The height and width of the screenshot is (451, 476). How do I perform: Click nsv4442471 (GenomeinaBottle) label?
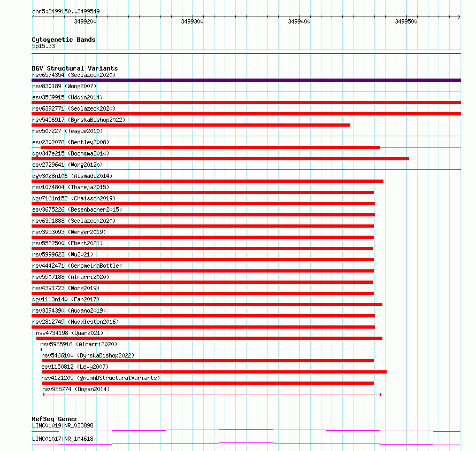(77, 266)
